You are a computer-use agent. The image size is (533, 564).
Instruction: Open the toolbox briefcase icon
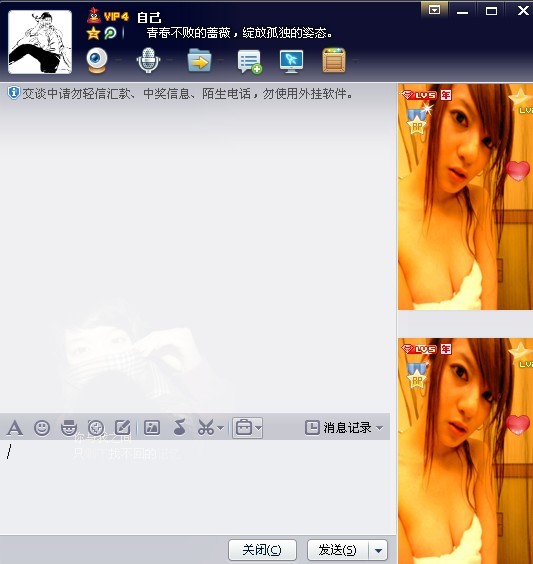click(244, 428)
